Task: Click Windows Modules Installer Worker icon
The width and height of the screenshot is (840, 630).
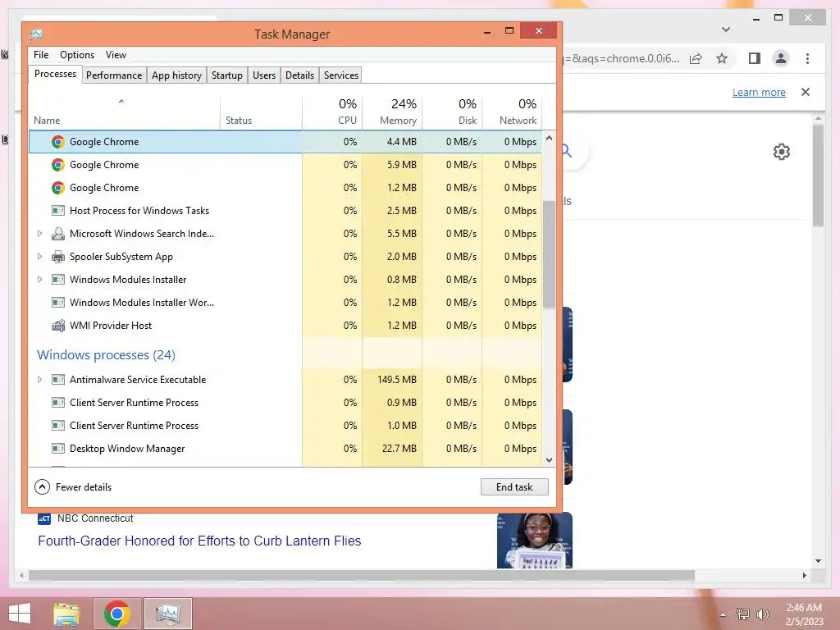Action: pyautogui.click(x=58, y=303)
